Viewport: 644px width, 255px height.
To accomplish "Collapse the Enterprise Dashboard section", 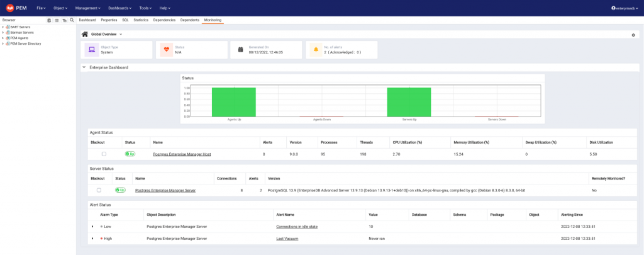I will coord(84,67).
